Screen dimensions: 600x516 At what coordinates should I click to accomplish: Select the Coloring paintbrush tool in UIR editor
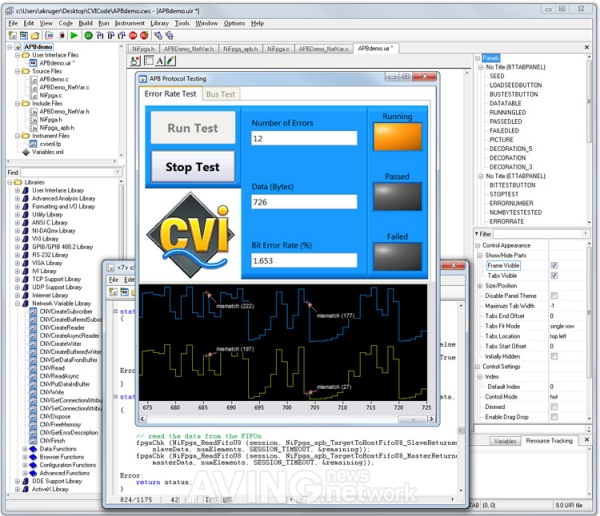[171, 60]
